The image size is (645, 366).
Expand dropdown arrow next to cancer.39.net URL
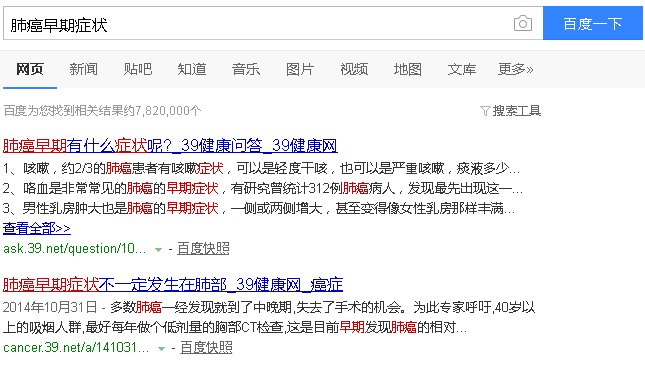click(161, 349)
